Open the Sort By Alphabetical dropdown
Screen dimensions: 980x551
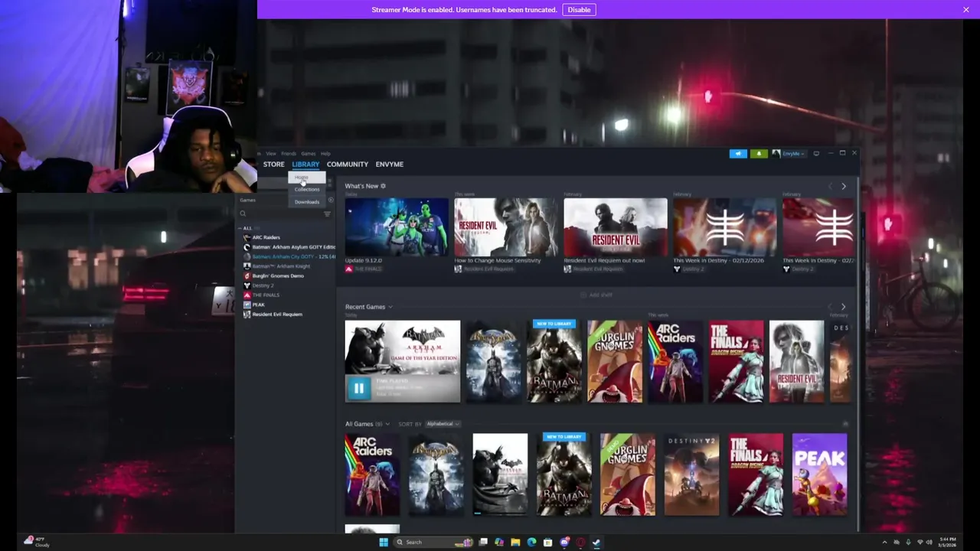coord(443,424)
